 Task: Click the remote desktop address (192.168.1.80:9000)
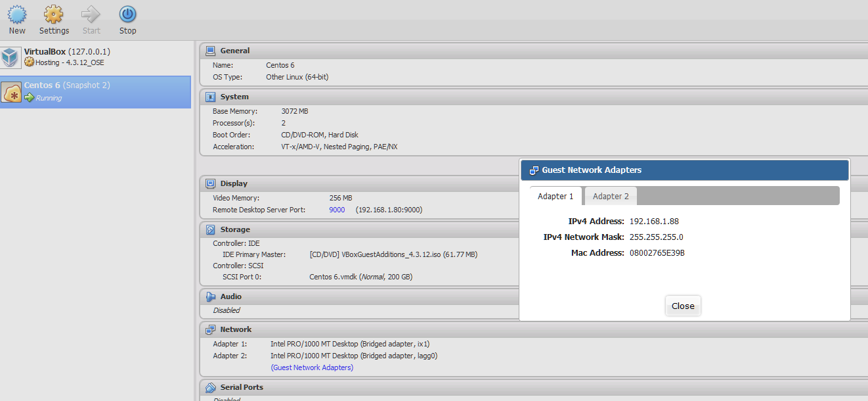[389, 210]
